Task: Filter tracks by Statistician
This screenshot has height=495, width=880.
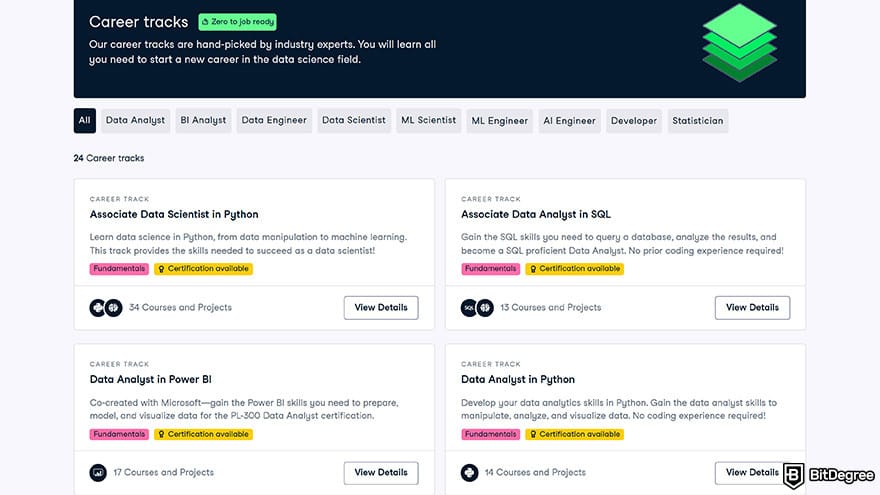Action: click(x=698, y=121)
